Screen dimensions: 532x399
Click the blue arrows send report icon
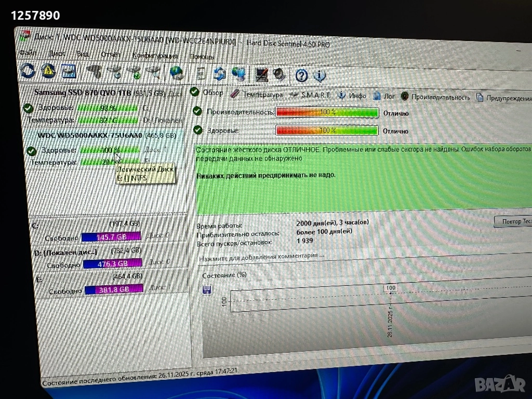tap(220, 74)
